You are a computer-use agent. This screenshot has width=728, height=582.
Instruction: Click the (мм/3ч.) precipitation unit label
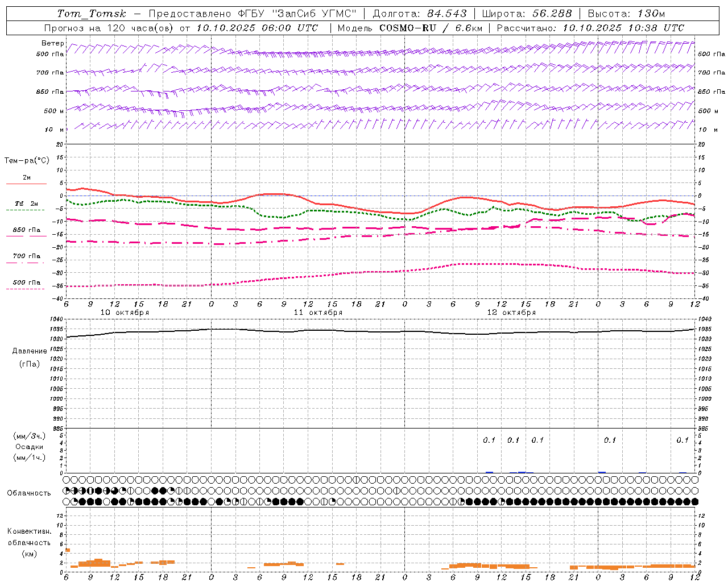pyautogui.click(x=30, y=436)
